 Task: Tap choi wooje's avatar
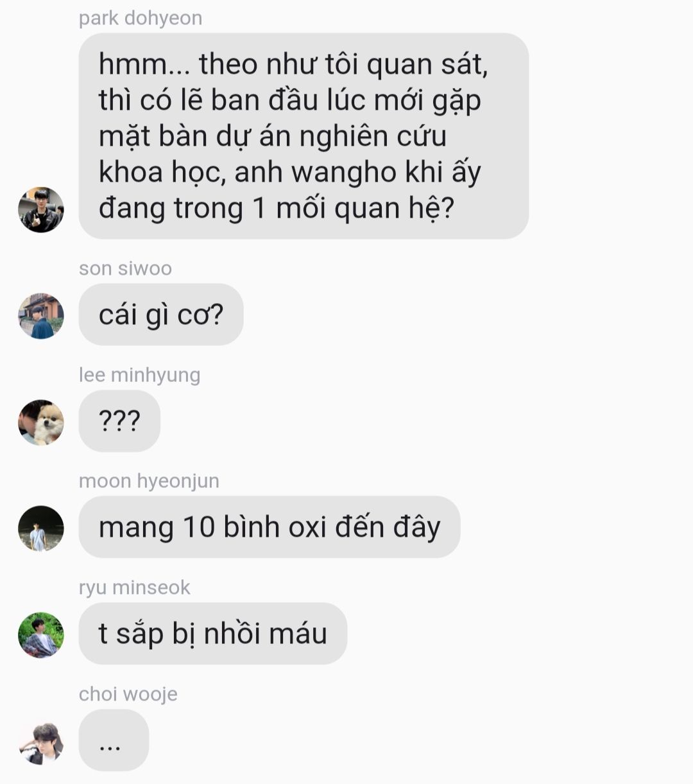41,742
